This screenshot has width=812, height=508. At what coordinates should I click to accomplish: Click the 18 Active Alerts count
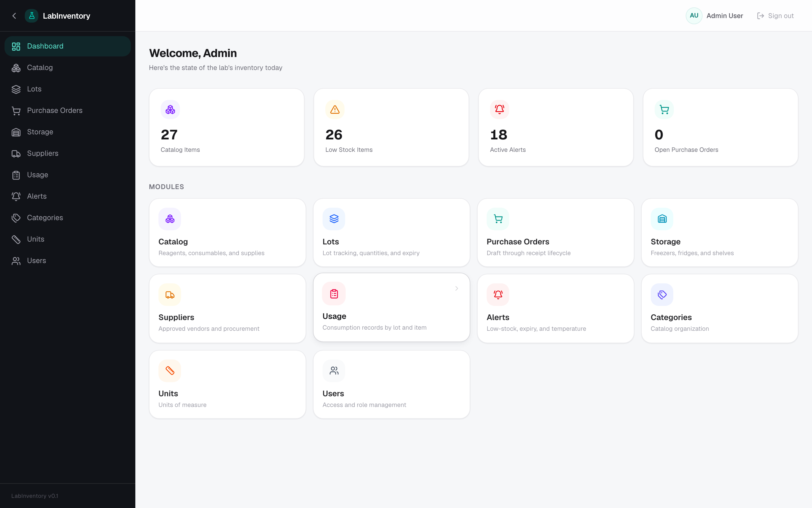pos(498,135)
